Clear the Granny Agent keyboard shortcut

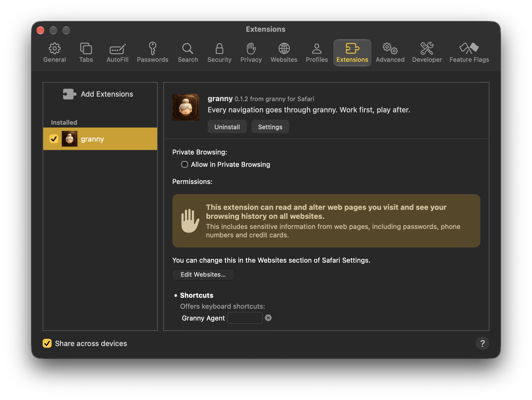(268, 318)
